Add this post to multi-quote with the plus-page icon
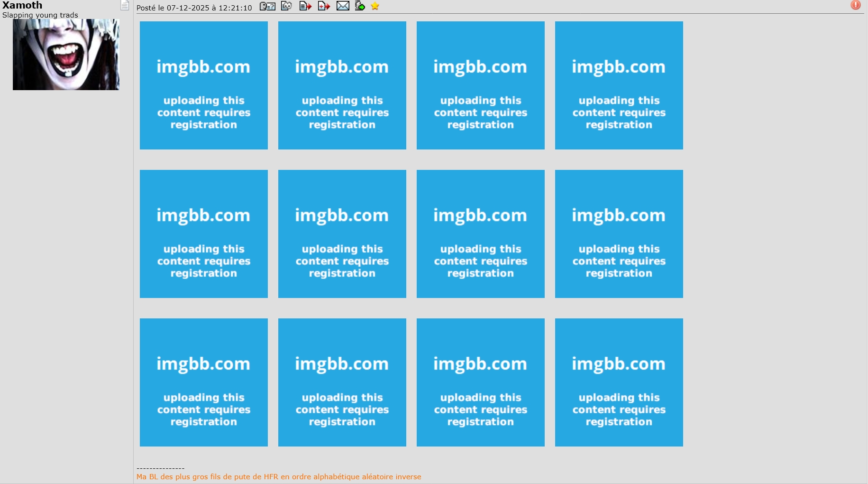 [x=324, y=6]
